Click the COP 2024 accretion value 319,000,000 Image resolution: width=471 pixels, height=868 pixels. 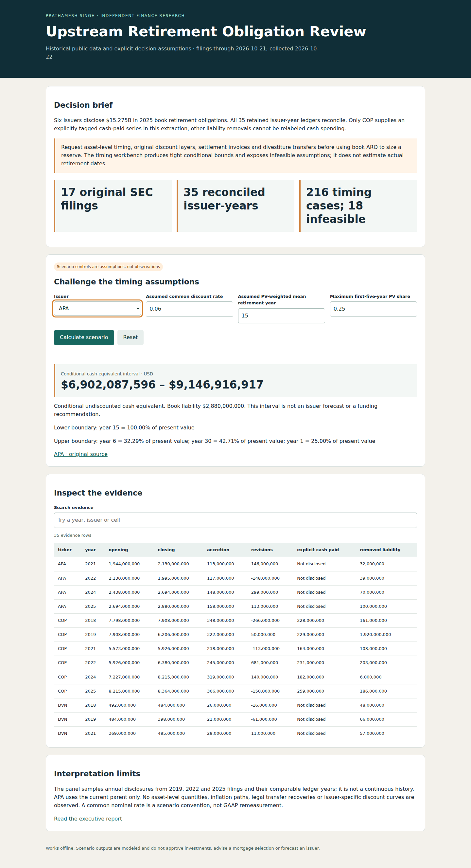pyautogui.click(x=220, y=677)
